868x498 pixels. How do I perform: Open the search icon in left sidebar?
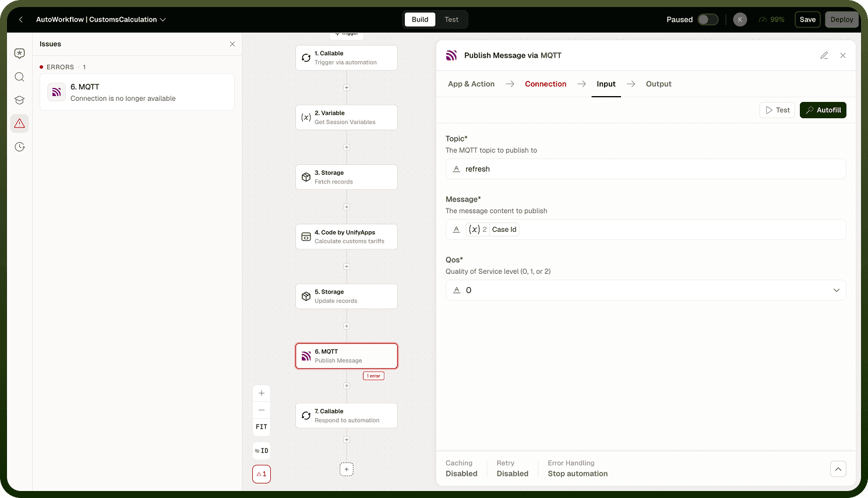[20, 77]
